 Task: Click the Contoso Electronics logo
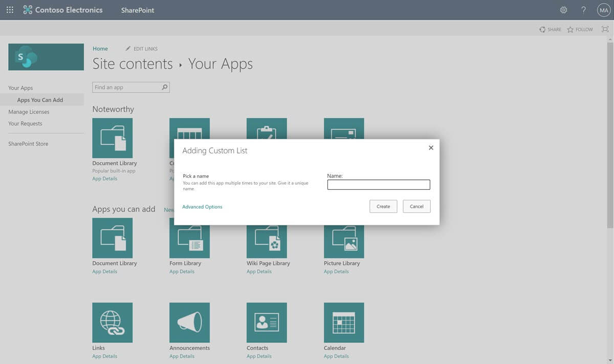tap(63, 10)
